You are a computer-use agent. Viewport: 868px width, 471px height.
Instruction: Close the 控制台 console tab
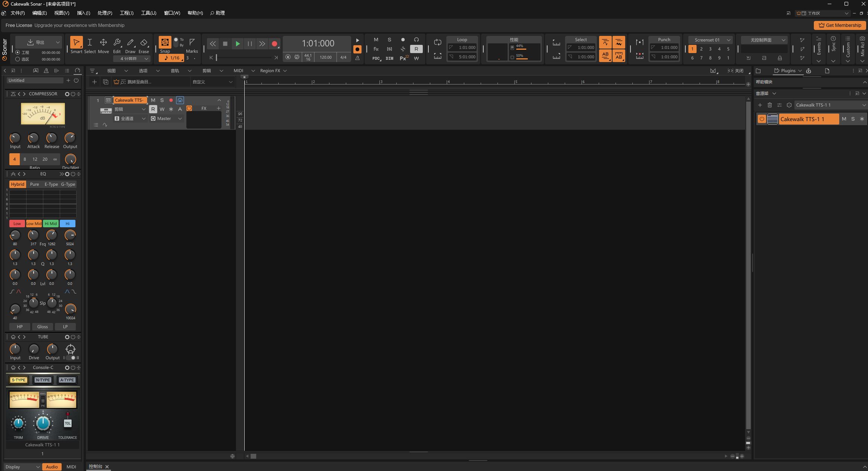(x=107, y=467)
